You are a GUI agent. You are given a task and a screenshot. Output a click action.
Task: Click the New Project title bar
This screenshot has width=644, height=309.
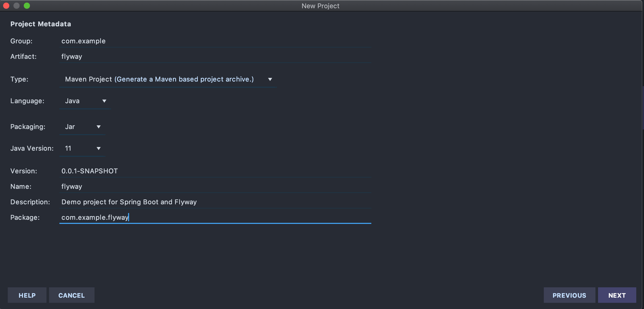coord(320,6)
